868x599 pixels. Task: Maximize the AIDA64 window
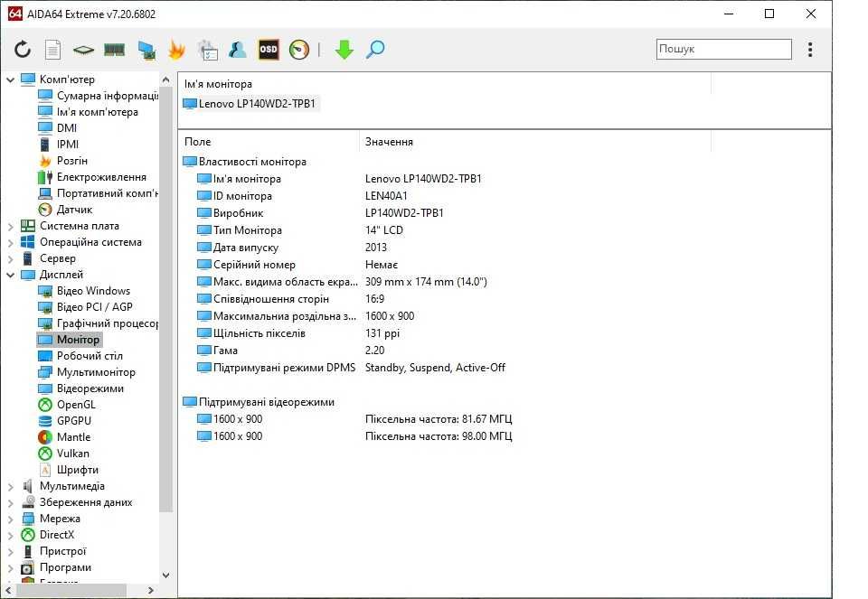tap(769, 14)
